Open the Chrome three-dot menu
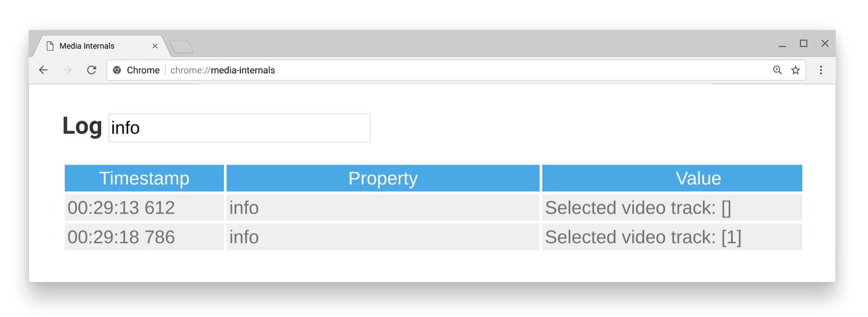The width and height of the screenshot is (868, 317). [821, 70]
